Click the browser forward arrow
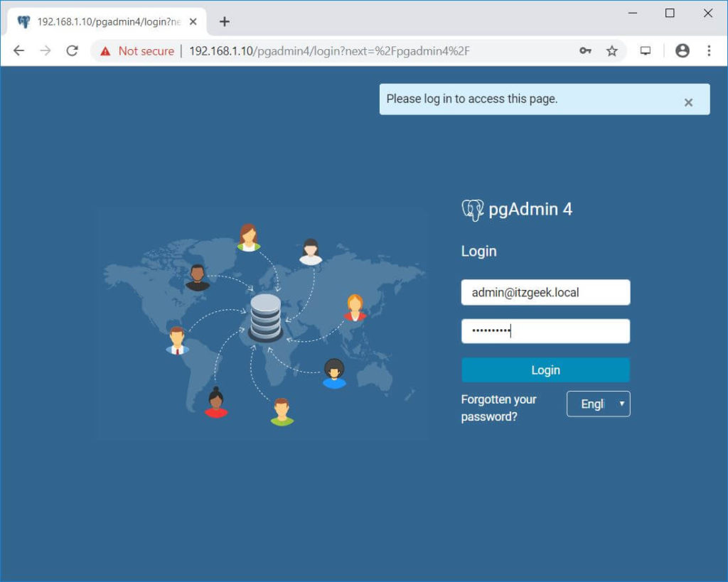 [x=45, y=50]
